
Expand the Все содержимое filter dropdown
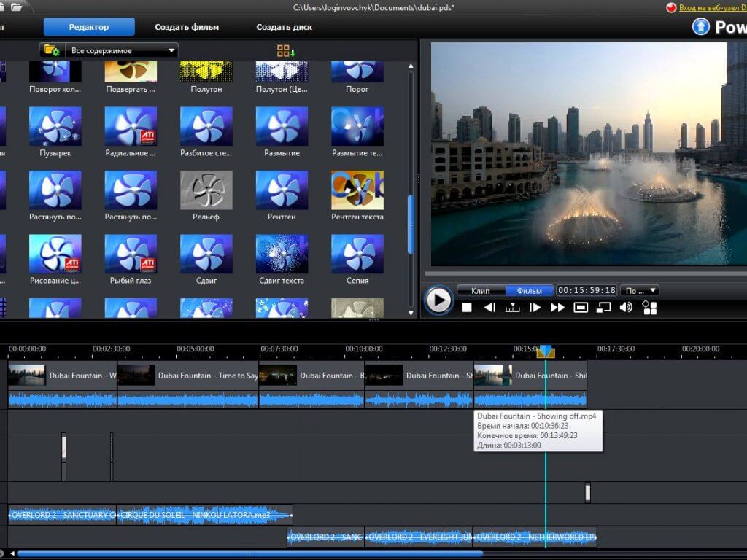point(121,50)
